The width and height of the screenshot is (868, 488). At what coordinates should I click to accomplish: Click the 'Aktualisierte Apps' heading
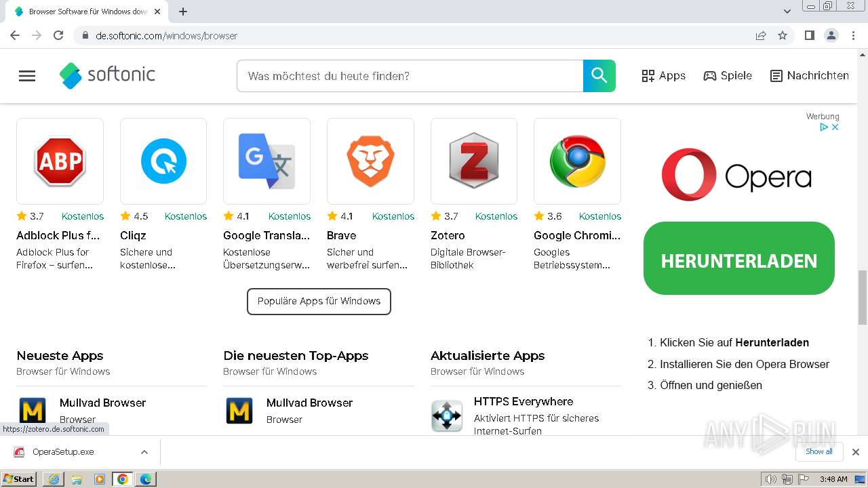(488, 356)
